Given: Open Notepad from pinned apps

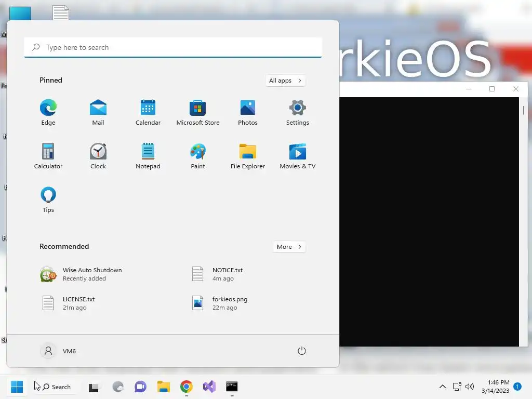Looking at the screenshot, I should [x=148, y=156].
